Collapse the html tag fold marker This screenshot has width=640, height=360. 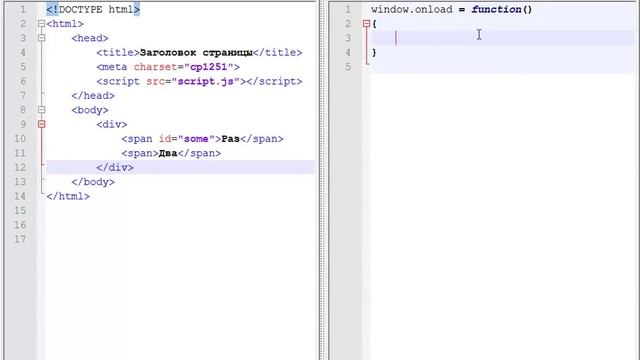pyautogui.click(x=41, y=24)
